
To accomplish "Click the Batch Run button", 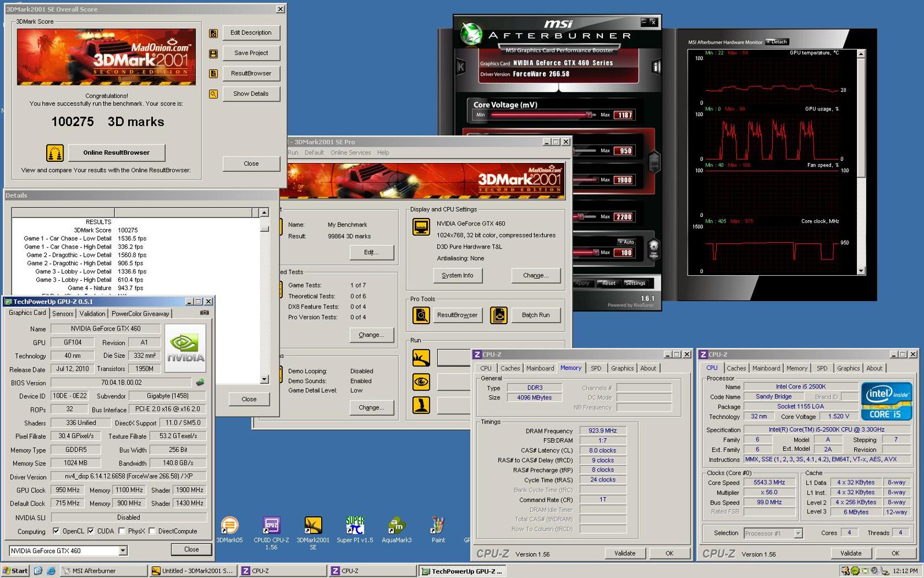I will 535,315.
